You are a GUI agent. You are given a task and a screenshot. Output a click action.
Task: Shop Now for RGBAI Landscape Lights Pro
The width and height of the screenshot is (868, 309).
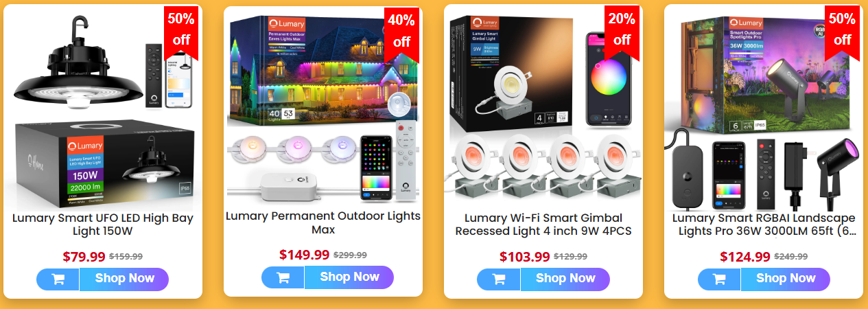(786, 279)
